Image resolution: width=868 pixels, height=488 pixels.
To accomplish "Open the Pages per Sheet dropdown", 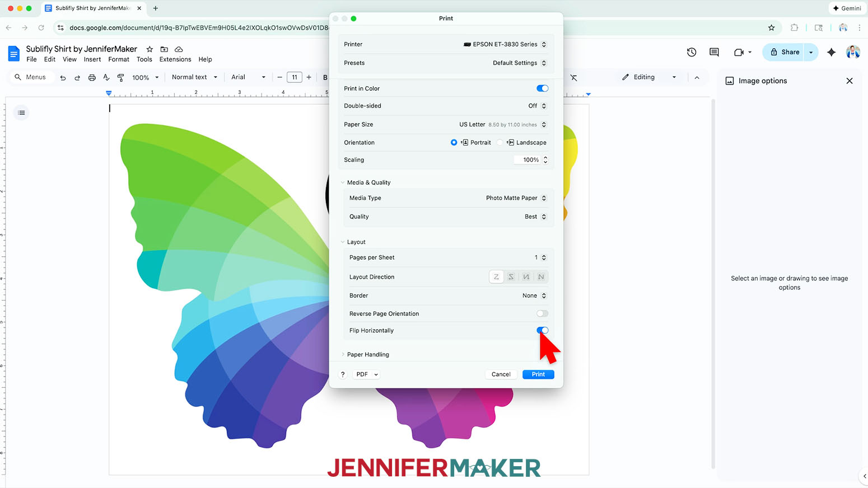I will [540, 257].
